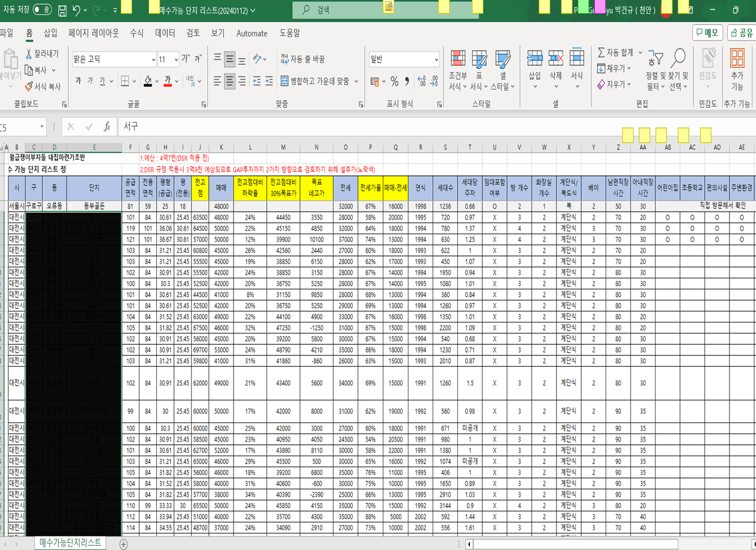This screenshot has height=550, width=756.
Task: Apply percent style with the % icon
Action: [395, 81]
